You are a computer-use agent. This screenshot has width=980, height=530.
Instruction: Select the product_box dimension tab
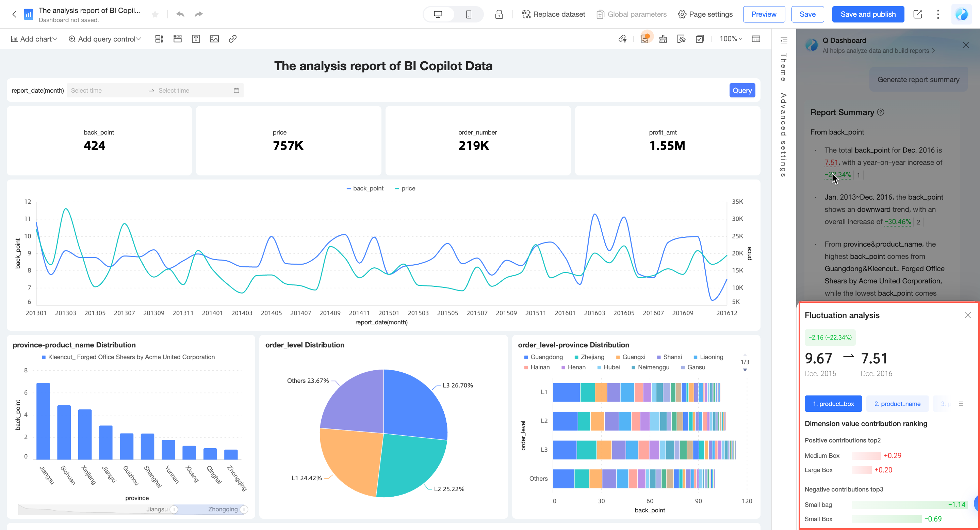pyautogui.click(x=833, y=404)
